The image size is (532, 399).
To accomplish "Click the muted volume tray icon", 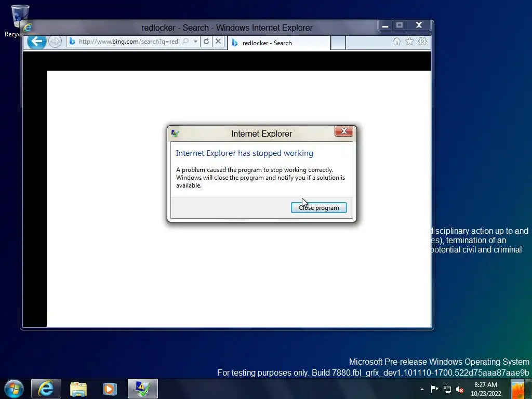I will pos(460,389).
